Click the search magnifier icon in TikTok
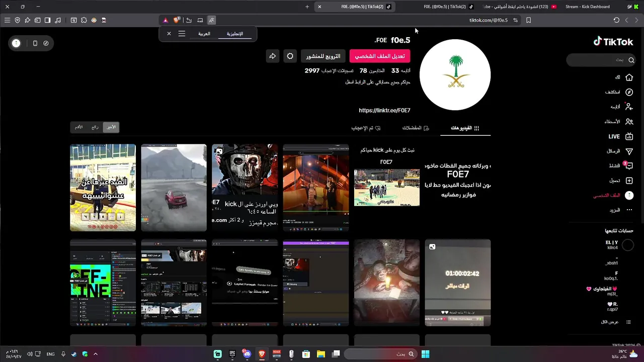 (631, 60)
